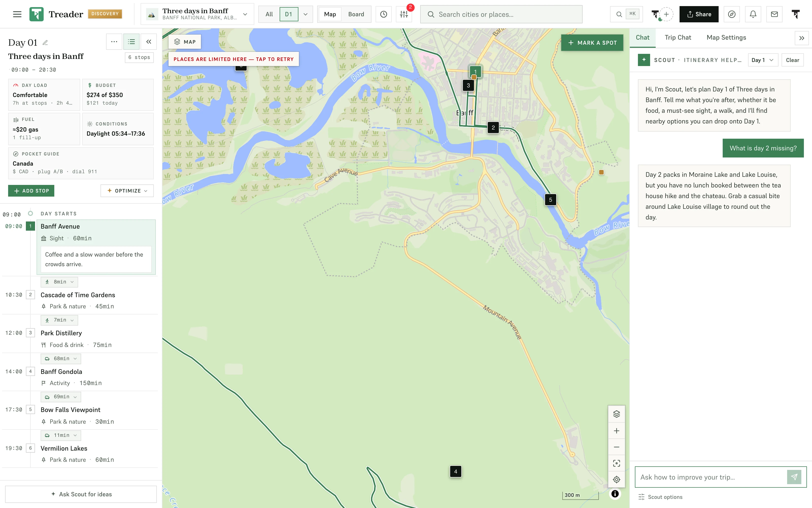Click map marker 4 Banff Gondola
This screenshot has height=508, width=812.
tap(455, 471)
